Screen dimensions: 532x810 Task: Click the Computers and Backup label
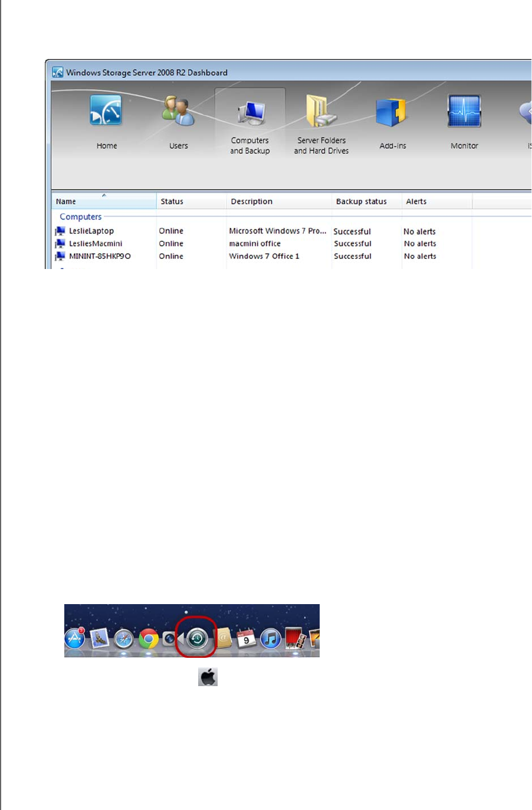coord(250,146)
